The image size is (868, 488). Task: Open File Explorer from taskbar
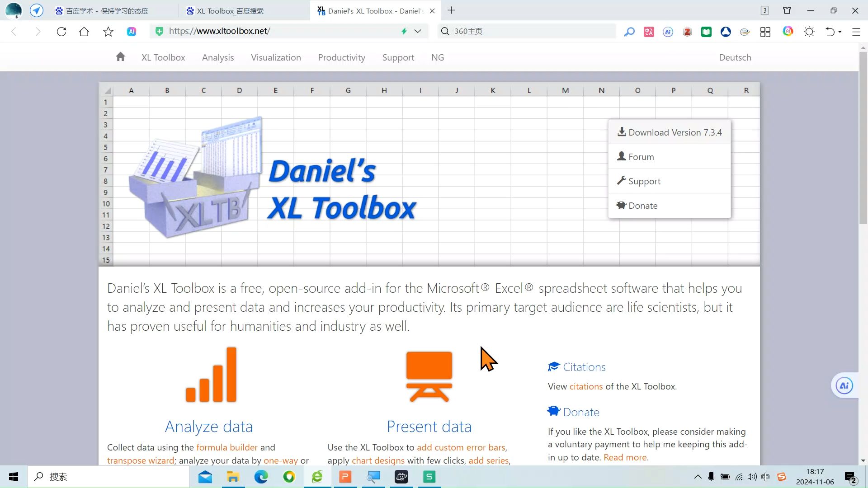click(x=233, y=477)
